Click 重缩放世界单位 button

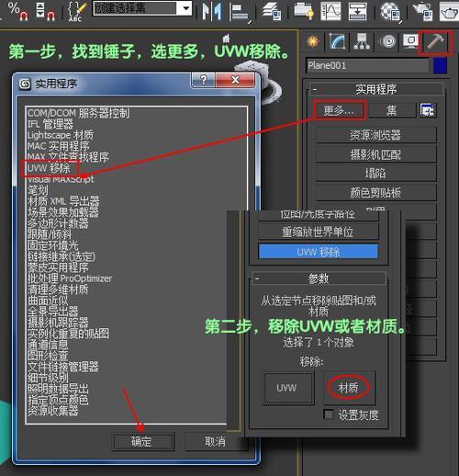pyautogui.click(x=319, y=232)
